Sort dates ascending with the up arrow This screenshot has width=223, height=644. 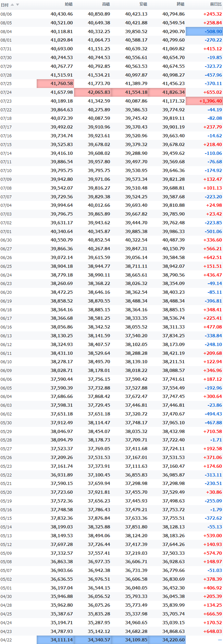pos(12,5)
